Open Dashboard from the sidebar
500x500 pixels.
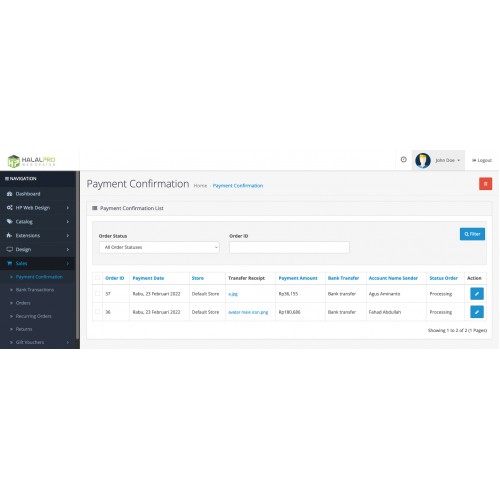[28, 194]
